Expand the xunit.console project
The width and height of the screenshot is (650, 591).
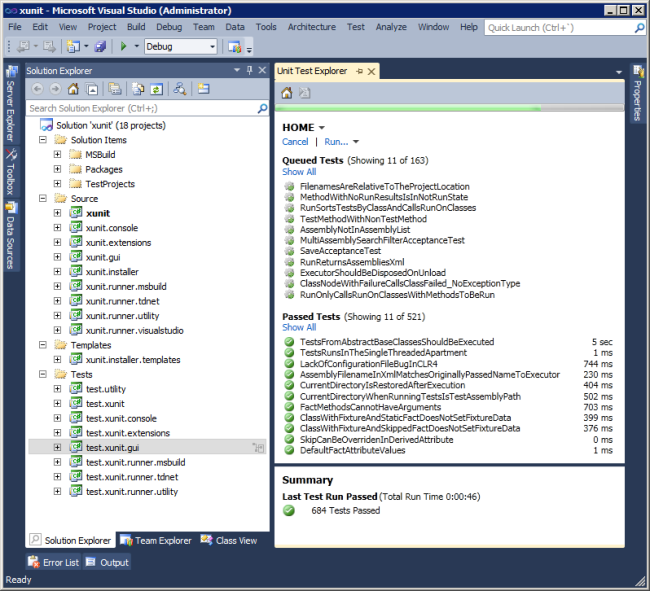click(x=57, y=228)
